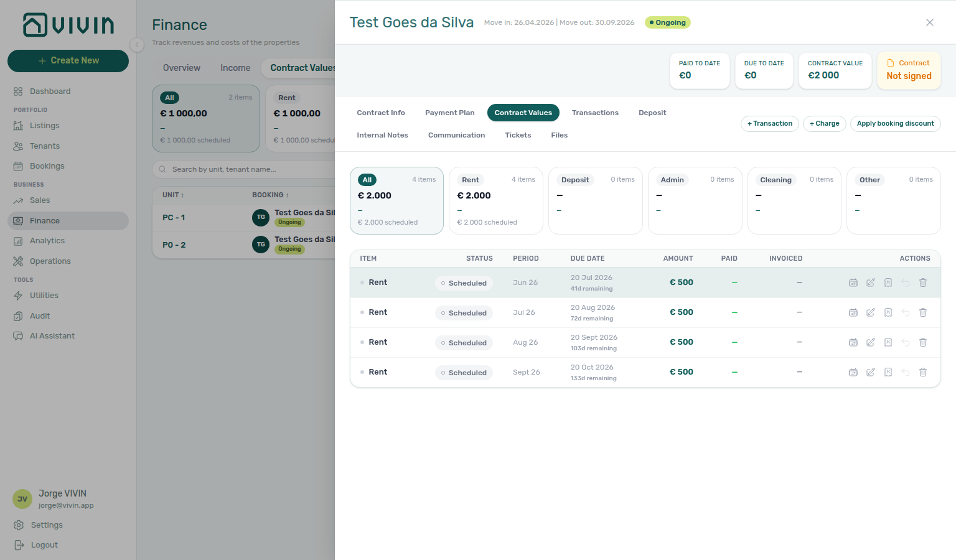The image size is (956, 560).
Task: Open the Overview tab in Finance page
Action: click(x=182, y=68)
